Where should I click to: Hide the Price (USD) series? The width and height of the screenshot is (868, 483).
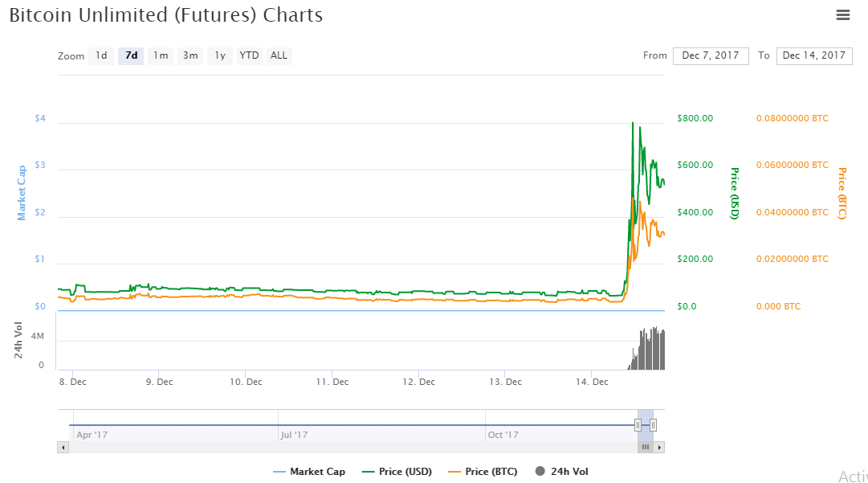pos(397,472)
